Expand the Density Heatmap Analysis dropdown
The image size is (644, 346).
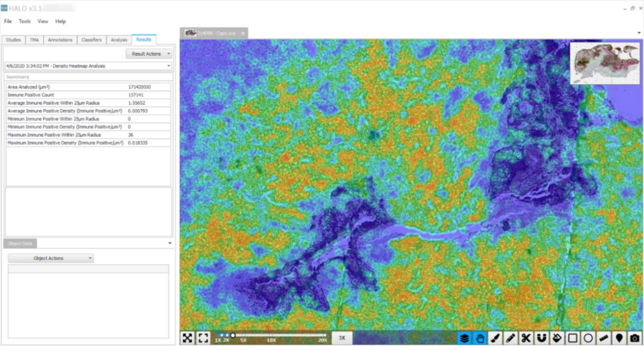coord(88,66)
